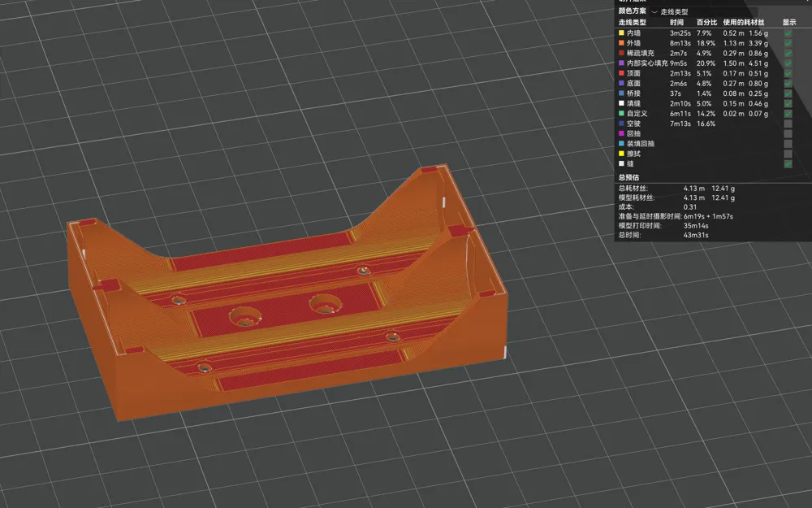
Task: Hide 外墙 lines using its checkbox
Action: [788, 43]
